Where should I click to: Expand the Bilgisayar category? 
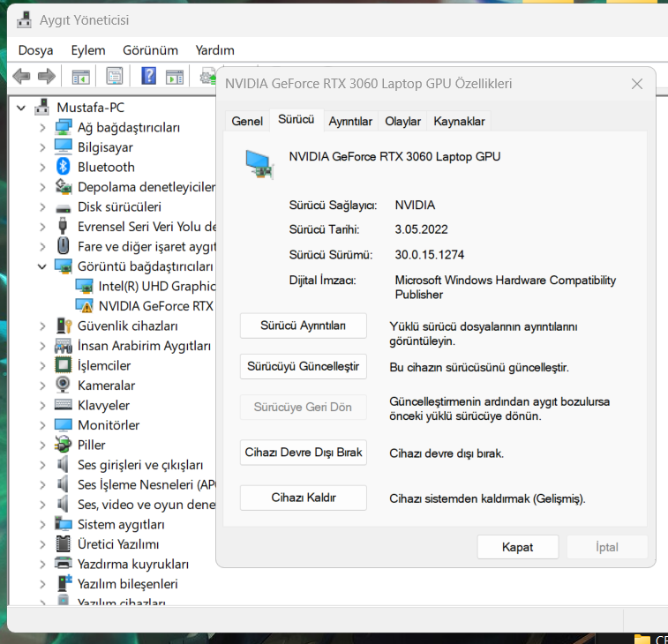point(42,147)
